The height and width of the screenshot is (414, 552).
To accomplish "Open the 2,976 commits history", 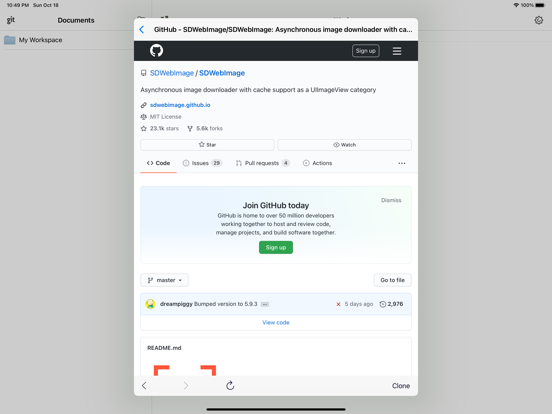I will (391, 304).
